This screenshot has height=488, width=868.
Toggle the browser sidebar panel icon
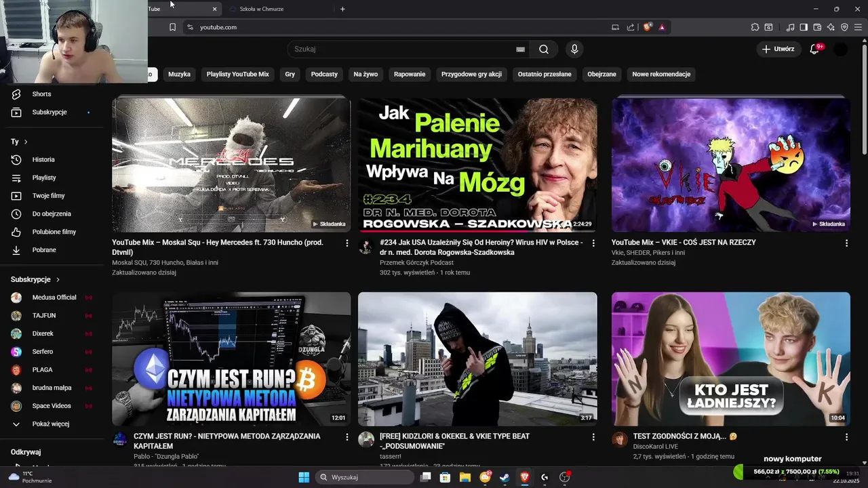point(804,27)
